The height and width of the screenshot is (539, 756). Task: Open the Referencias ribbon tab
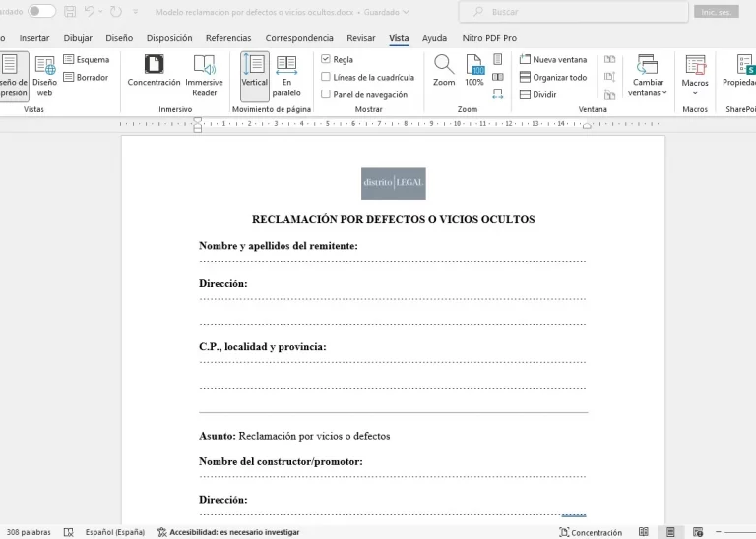pyautogui.click(x=228, y=38)
